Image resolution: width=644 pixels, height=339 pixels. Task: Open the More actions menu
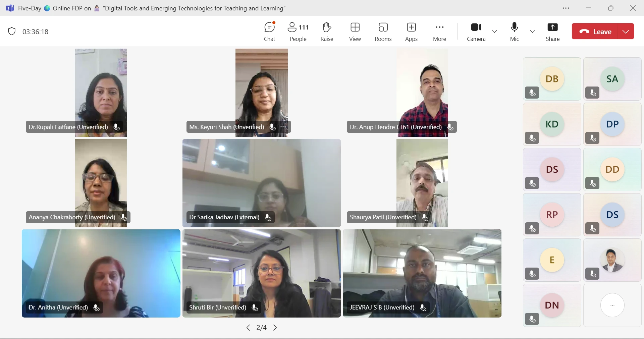(439, 32)
